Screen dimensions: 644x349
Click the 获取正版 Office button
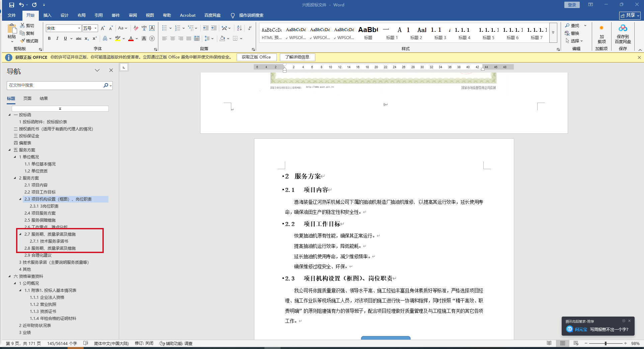point(256,57)
